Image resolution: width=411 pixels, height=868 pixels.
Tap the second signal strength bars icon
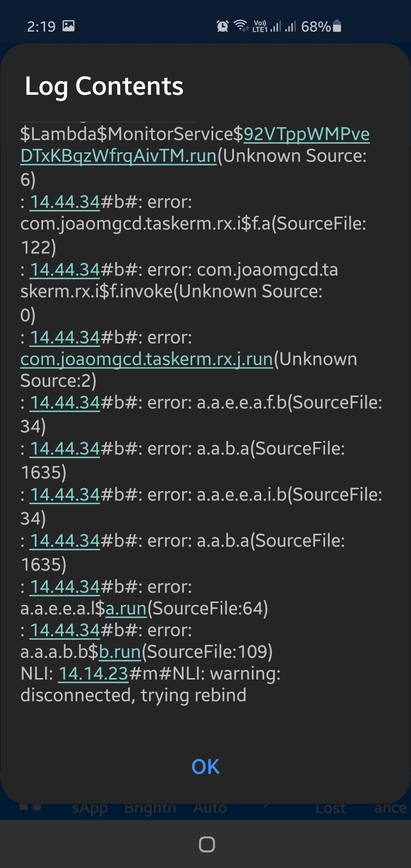click(x=290, y=26)
